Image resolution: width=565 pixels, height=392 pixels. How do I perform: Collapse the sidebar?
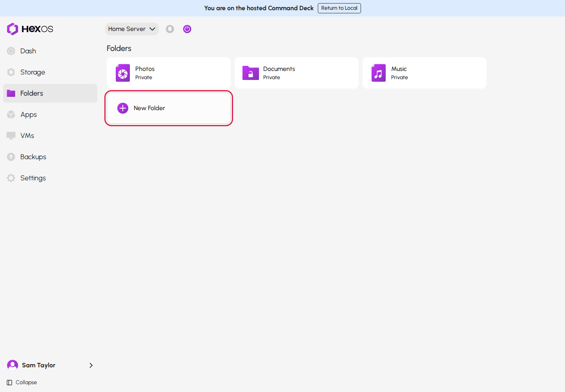point(22,383)
